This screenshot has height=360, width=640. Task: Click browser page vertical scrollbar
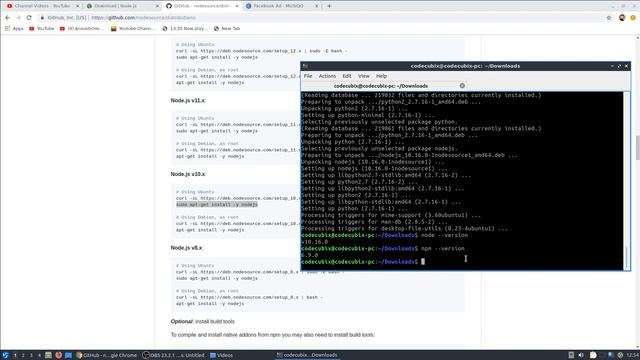(637, 148)
